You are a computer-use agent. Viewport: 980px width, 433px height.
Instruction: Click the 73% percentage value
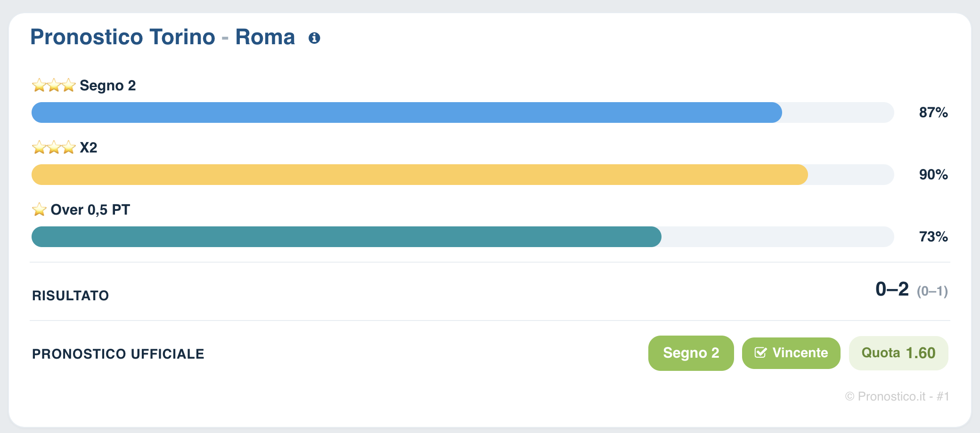[933, 237]
